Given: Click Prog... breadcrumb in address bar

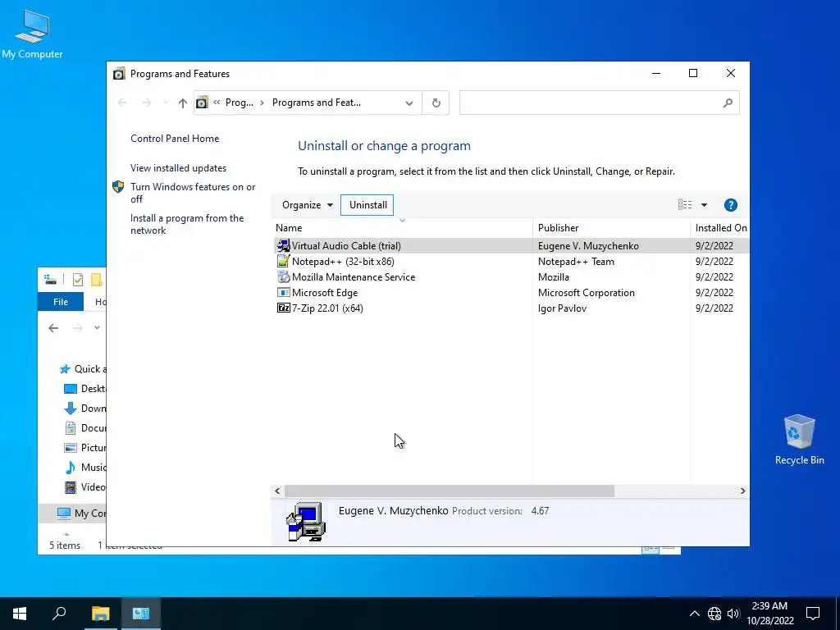Looking at the screenshot, I should click(239, 103).
